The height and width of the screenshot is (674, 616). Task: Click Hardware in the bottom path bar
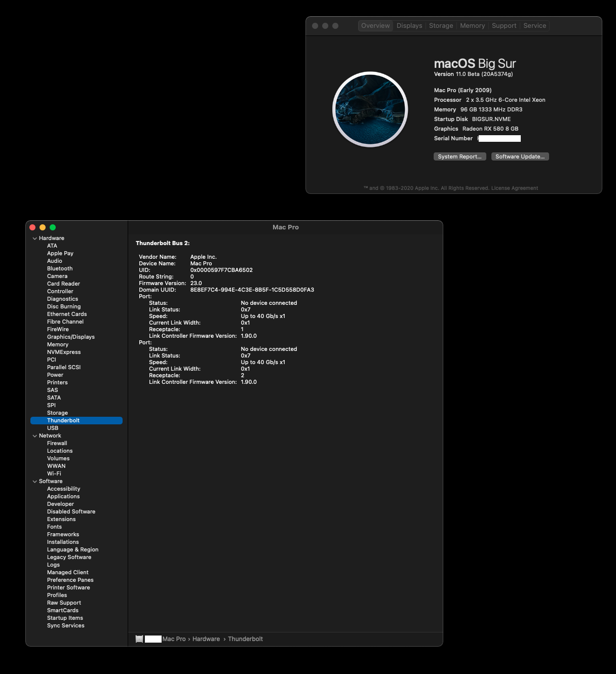pos(206,639)
